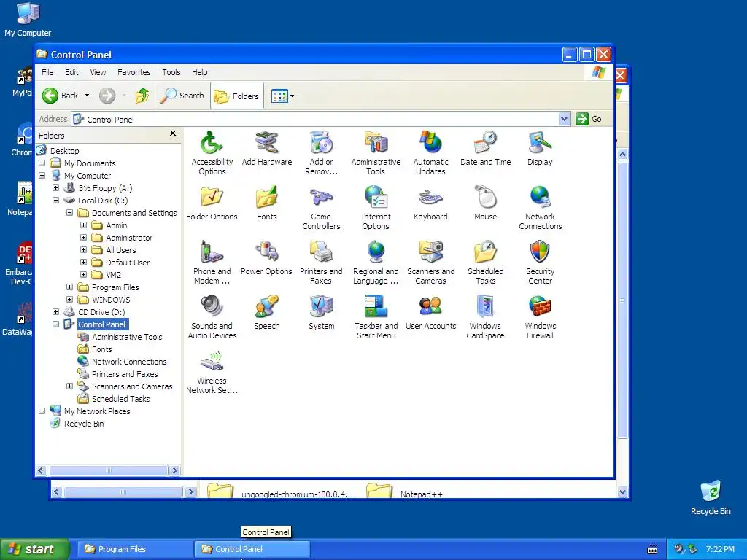
Task: Collapse My Computer tree node
Action: point(42,175)
